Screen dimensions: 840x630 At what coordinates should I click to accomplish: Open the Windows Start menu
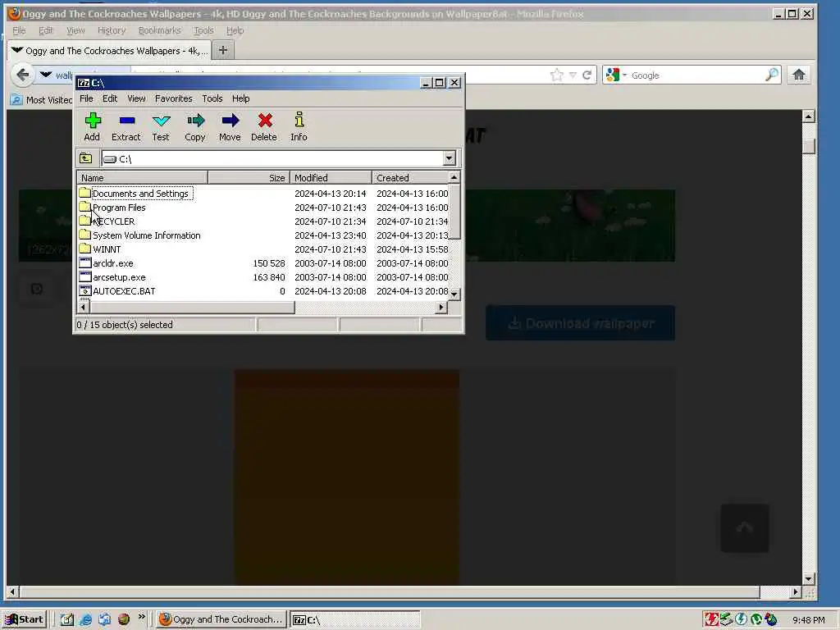[24, 619]
